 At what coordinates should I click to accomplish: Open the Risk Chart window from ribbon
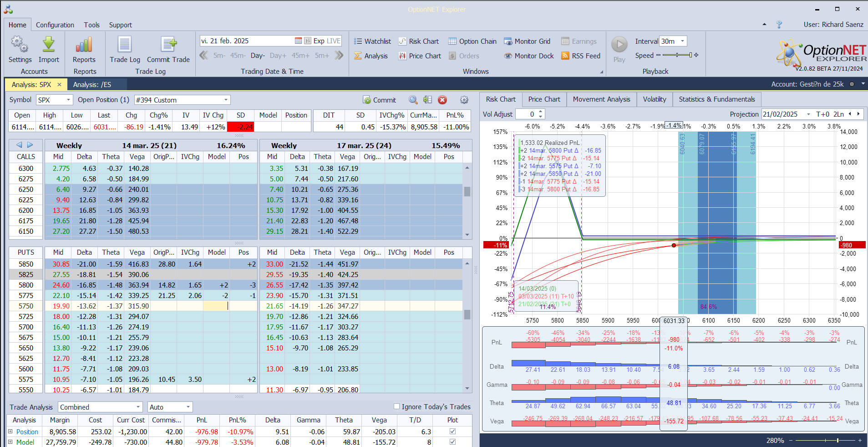[419, 41]
